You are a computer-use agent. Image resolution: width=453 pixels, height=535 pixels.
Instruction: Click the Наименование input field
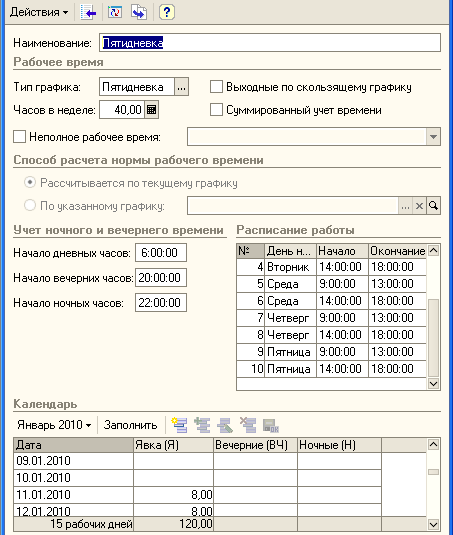270,43
